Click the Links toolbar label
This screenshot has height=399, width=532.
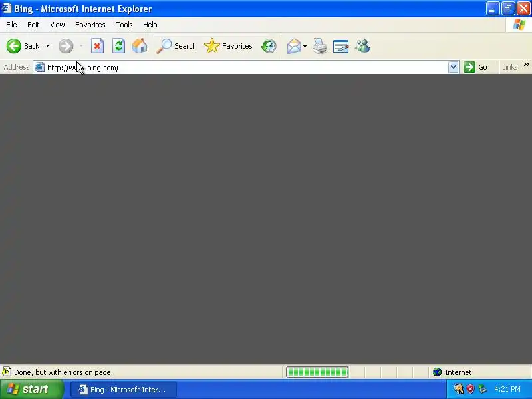pyautogui.click(x=509, y=67)
